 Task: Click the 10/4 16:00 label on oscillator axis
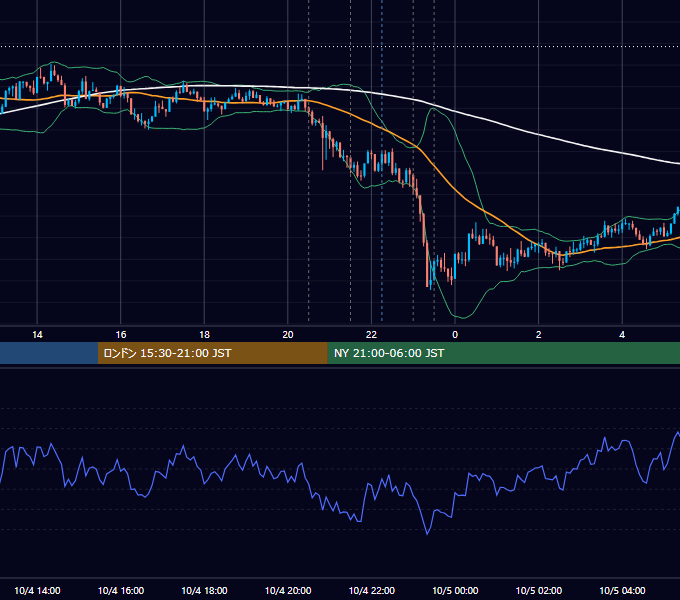point(121,590)
